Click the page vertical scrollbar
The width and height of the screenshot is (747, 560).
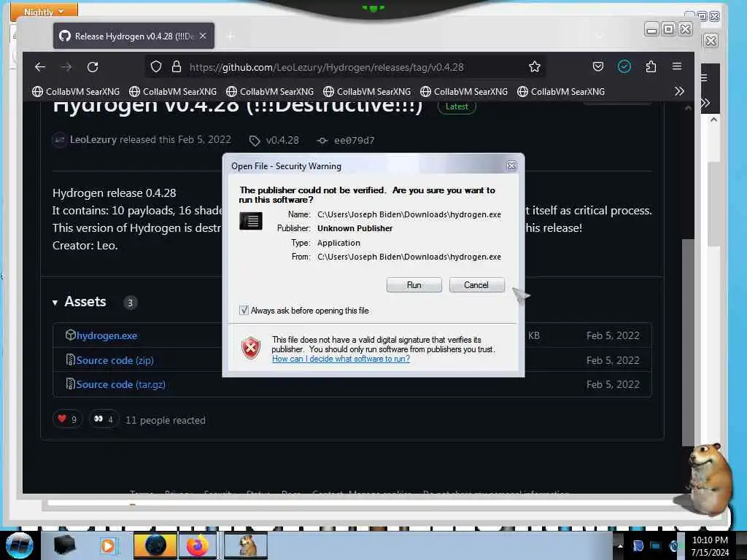688,342
